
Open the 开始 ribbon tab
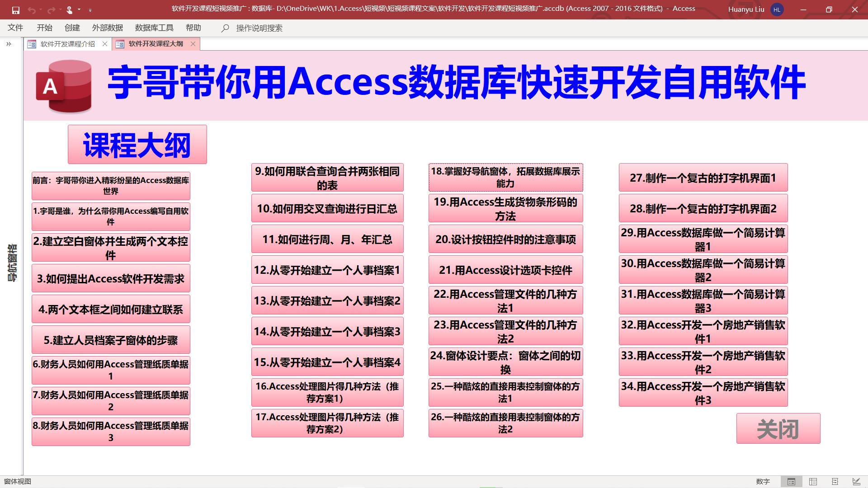click(44, 28)
